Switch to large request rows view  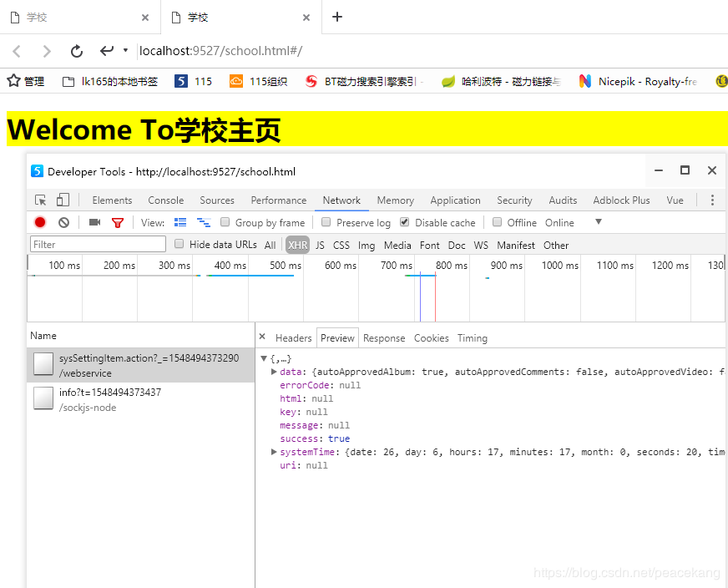click(180, 222)
